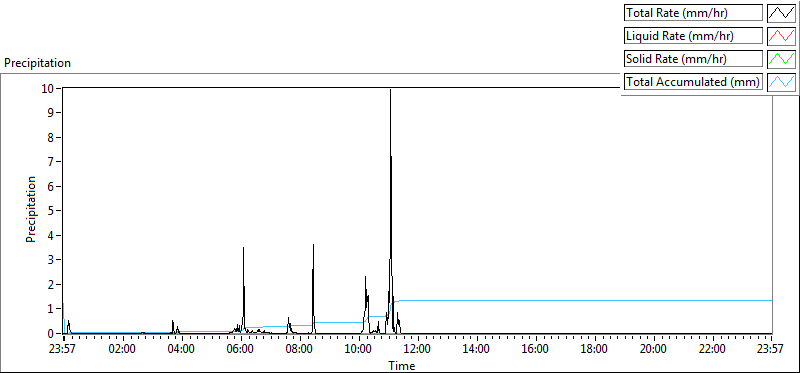Click the red Liquid Rate line-style icon

(x=781, y=36)
